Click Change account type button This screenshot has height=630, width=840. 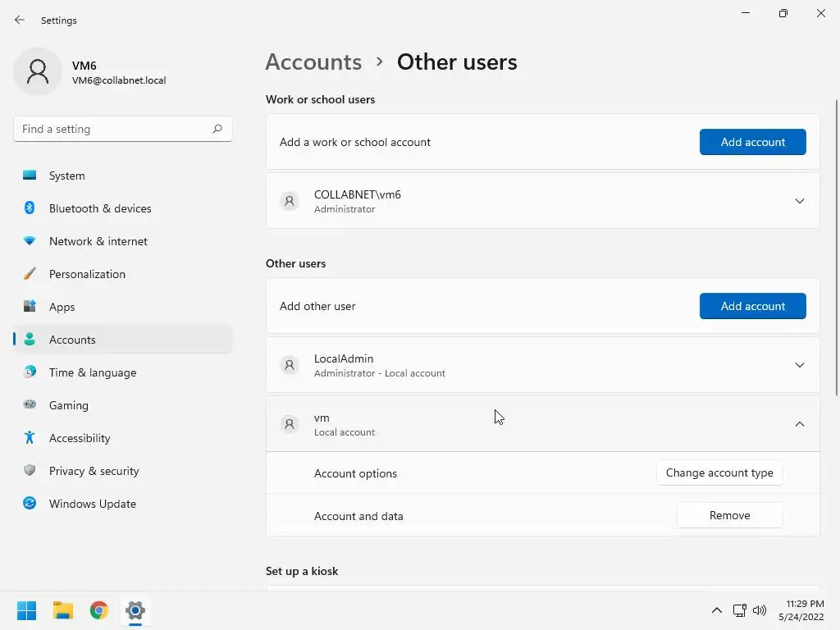[x=719, y=473]
